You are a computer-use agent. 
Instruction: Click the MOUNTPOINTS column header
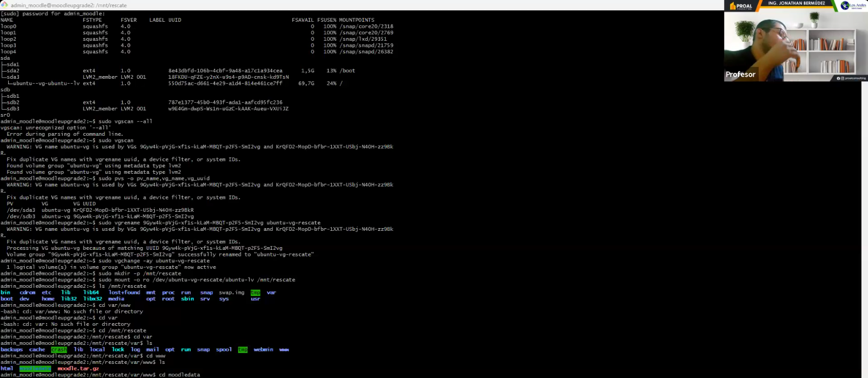click(x=356, y=20)
